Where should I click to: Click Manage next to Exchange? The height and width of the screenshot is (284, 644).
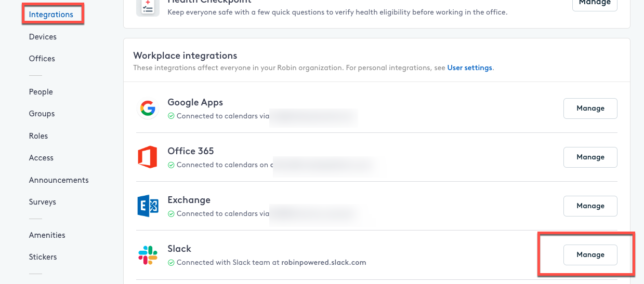(x=590, y=206)
